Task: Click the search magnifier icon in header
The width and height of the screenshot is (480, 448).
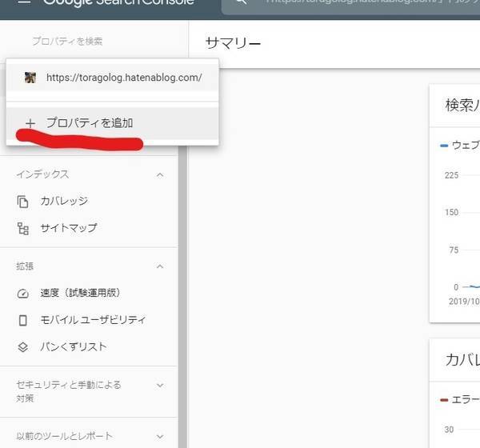Action: click(x=242, y=2)
